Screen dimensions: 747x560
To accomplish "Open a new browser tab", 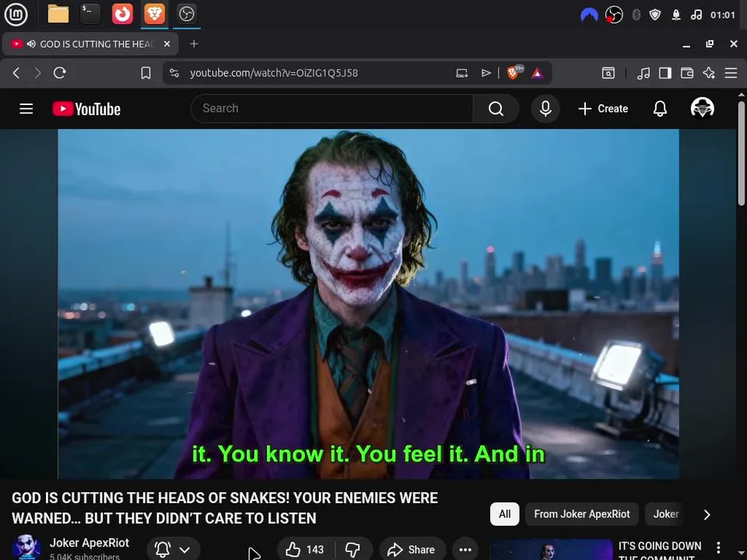I will click(194, 44).
